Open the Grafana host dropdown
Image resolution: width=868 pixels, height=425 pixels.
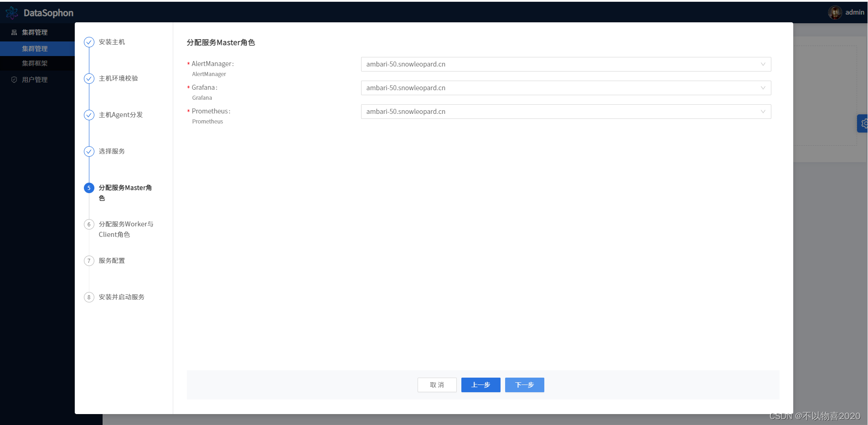point(566,88)
